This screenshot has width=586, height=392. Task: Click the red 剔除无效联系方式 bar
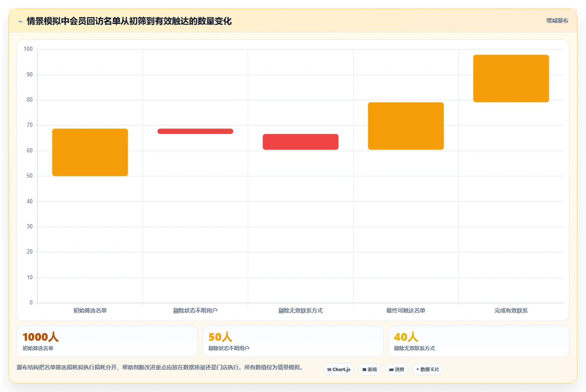click(301, 142)
